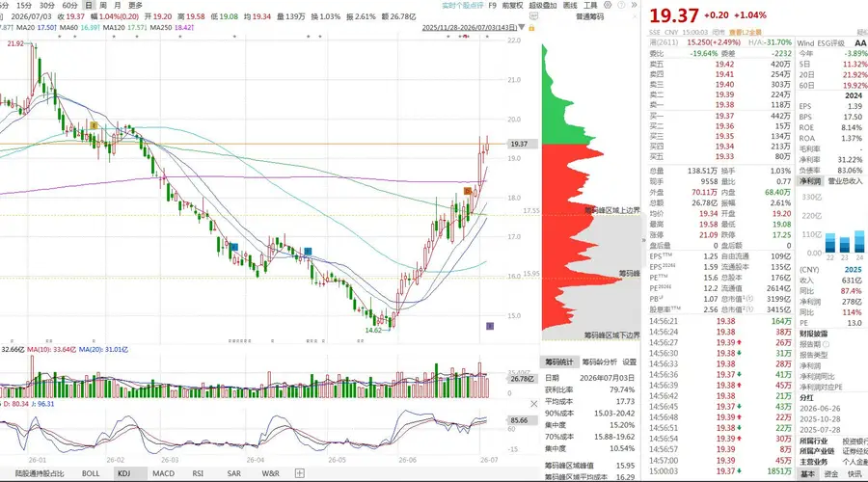Open the chip panel screenshot icon
868x482 pixels.
coord(533,16)
